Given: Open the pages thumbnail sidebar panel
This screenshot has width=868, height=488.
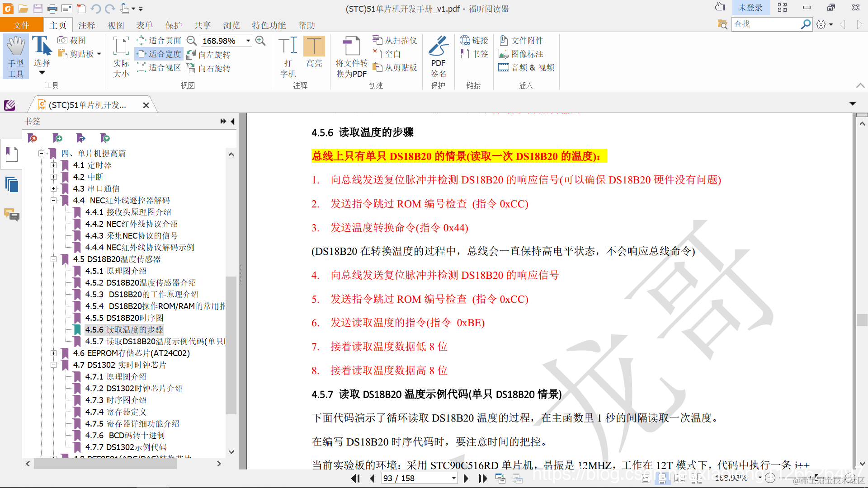Looking at the screenshot, I should pos(12,184).
